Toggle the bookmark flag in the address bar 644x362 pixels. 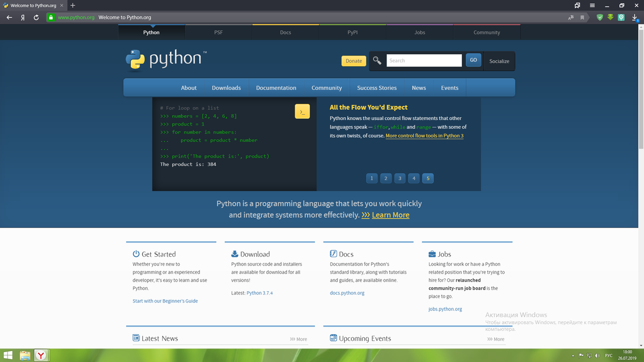tap(583, 17)
